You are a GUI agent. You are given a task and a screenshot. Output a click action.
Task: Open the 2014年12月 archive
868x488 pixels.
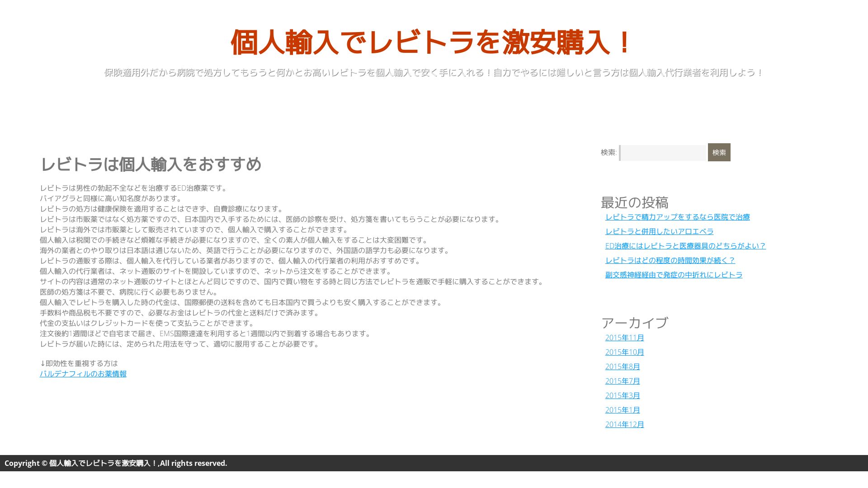pyautogui.click(x=624, y=424)
